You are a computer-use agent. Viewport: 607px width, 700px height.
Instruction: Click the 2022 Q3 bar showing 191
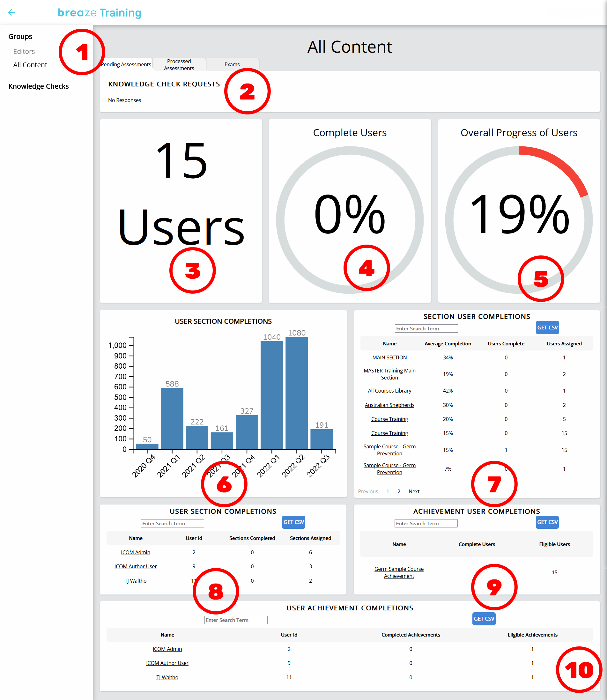coord(322,439)
